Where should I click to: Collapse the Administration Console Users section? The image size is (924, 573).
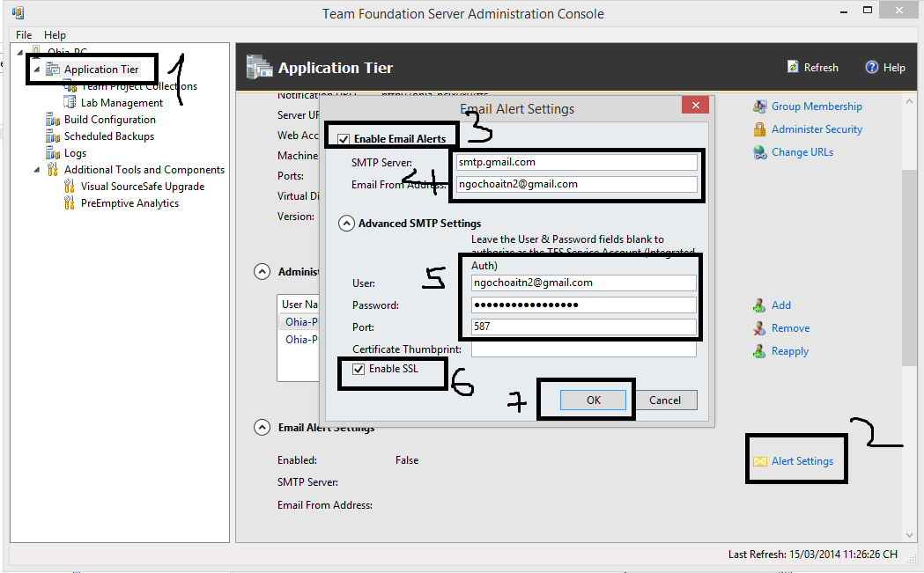(262, 271)
